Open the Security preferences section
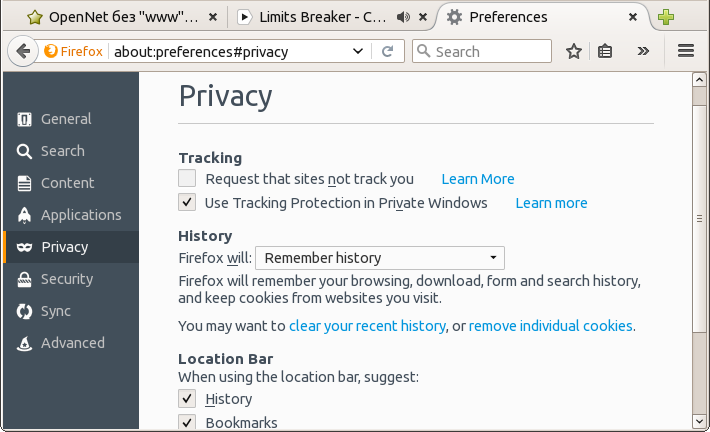 [x=67, y=279]
